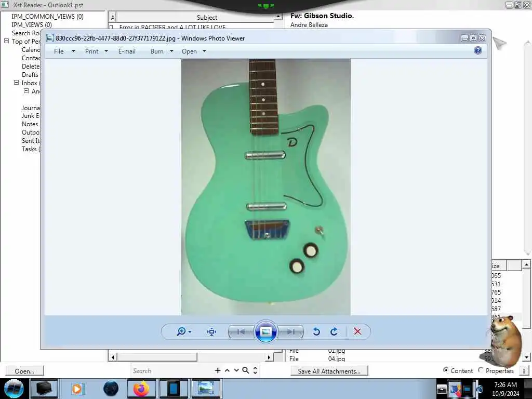Click the Search input field

click(x=171, y=371)
